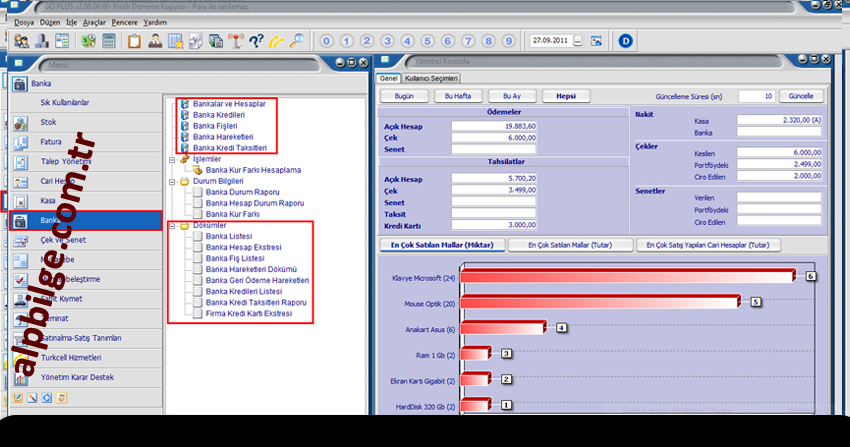Click the blue circular D icon
The image size is (850, 447).
(x=626, y=41)
